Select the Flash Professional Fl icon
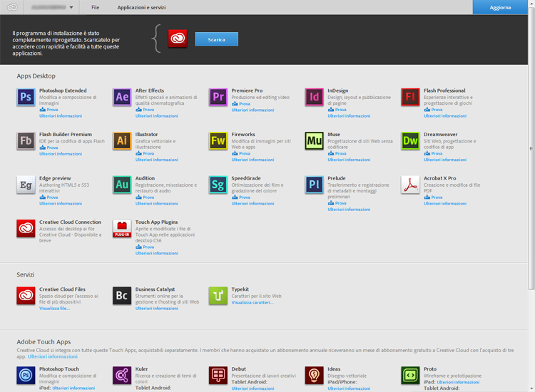This screenshot has width=535, height=392. 410,97
